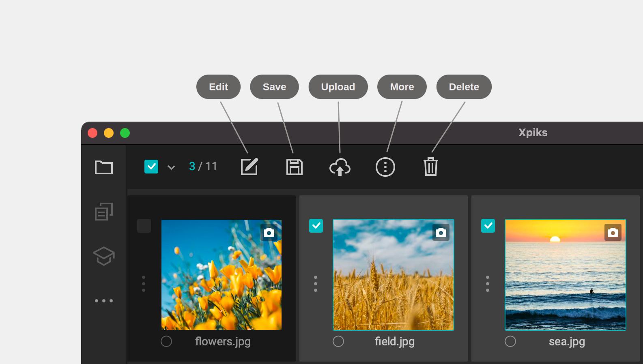Uncheck the sea.jpg selection checkbox
643x364 pixels.
pyautogui.click(x=488, y=226)
